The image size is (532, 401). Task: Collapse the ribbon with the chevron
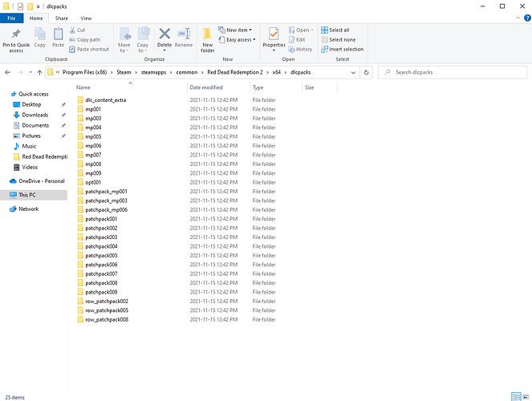[518, 18]
